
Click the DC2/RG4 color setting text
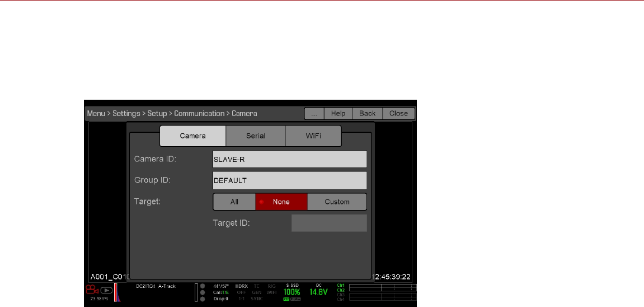tap(146, 286)
